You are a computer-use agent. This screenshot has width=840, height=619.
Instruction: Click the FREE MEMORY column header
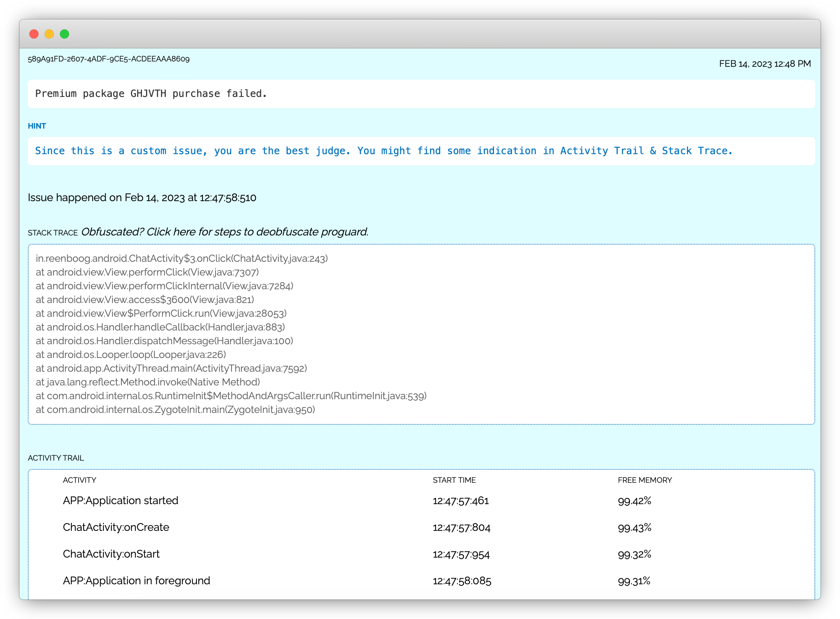tap(645, 480)
